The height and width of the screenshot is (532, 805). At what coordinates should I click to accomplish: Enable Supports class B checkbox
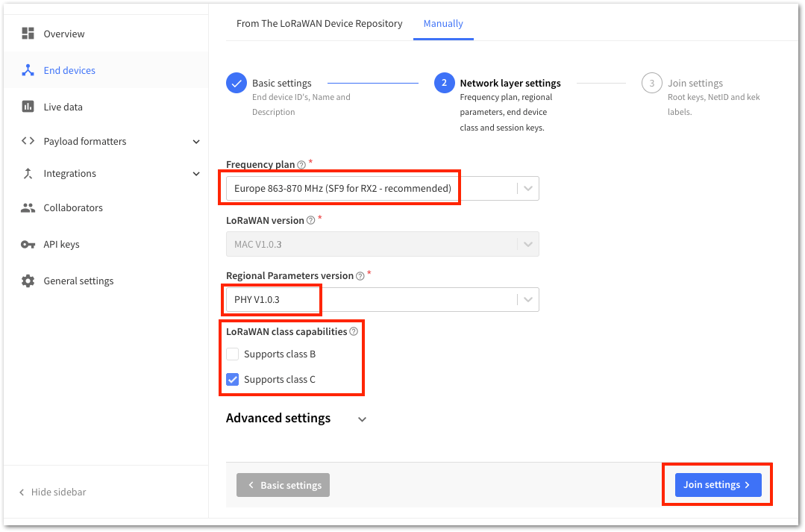coord(233,354)
